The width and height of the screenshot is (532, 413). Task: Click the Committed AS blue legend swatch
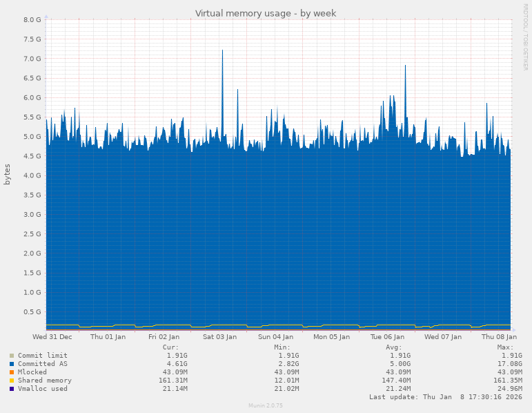point(12,364)
